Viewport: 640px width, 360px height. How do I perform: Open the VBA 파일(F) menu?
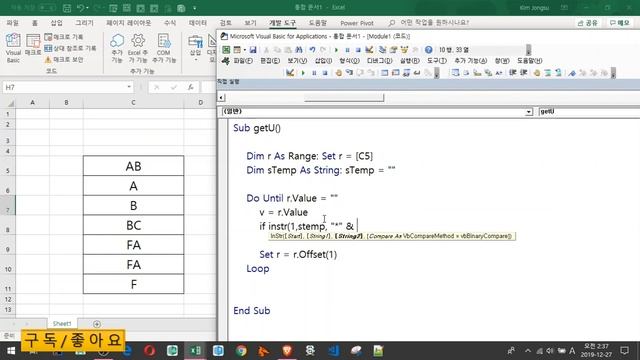(242, 61)
